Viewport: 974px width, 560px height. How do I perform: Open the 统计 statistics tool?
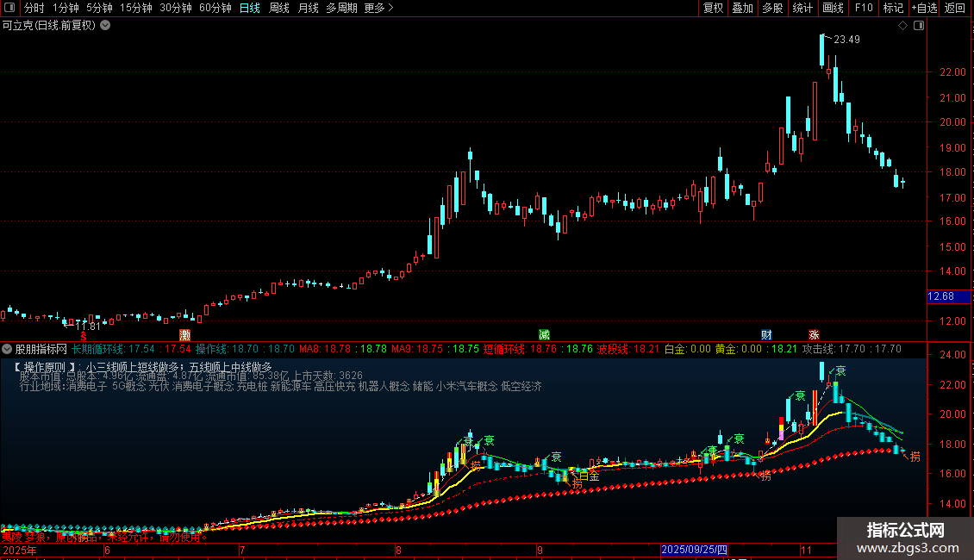tap(802, 8)
